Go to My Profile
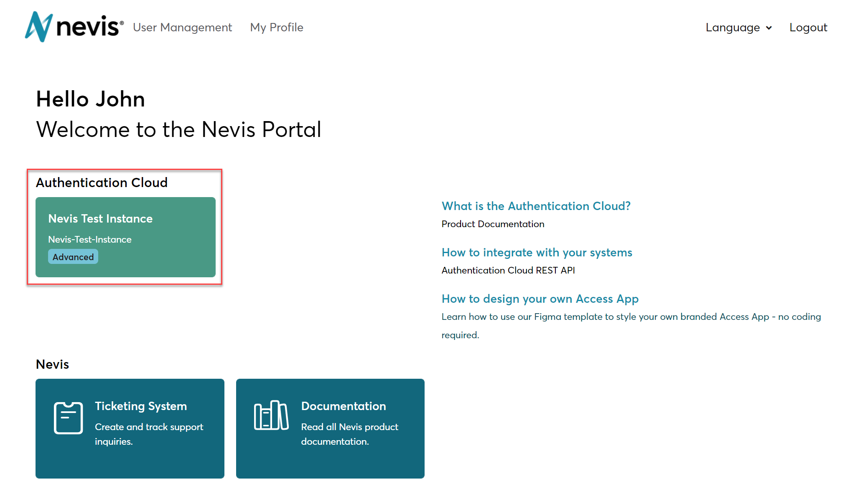The image size is (868, 494). pyautogui.click(x=277, y=28)
